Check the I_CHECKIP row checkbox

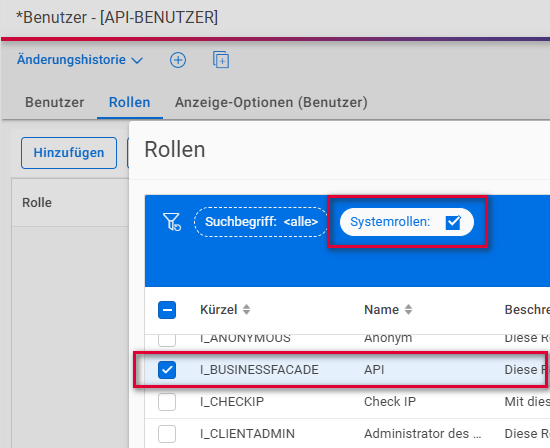pos(167,402)
